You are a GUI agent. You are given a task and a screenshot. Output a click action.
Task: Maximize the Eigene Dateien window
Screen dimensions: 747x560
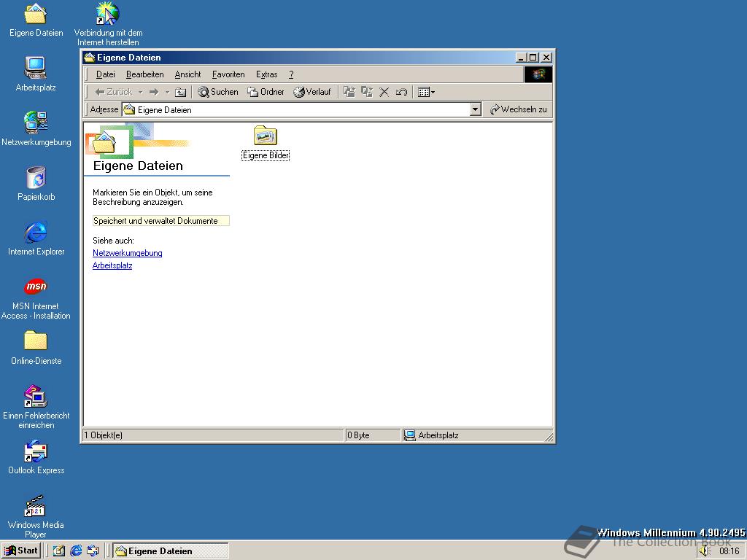click(x=533, y=58)
